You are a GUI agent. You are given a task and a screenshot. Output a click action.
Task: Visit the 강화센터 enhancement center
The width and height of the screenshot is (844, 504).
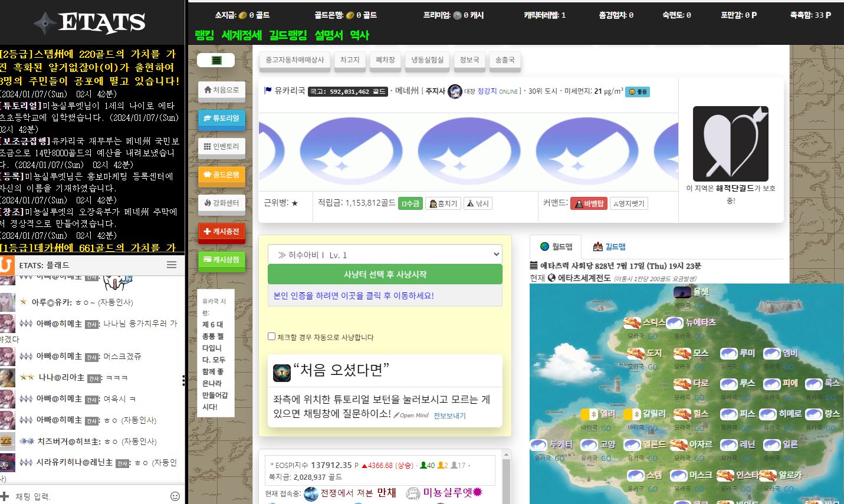coord(221,203)
